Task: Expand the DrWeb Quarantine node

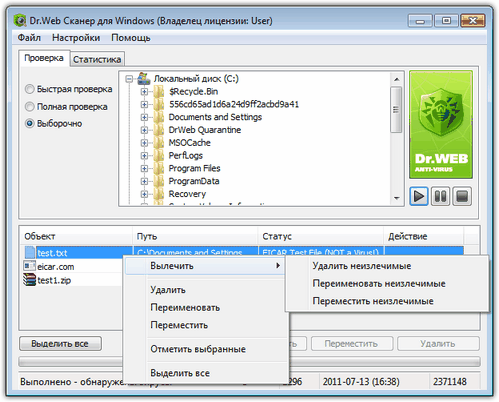Action: point(144,130)
